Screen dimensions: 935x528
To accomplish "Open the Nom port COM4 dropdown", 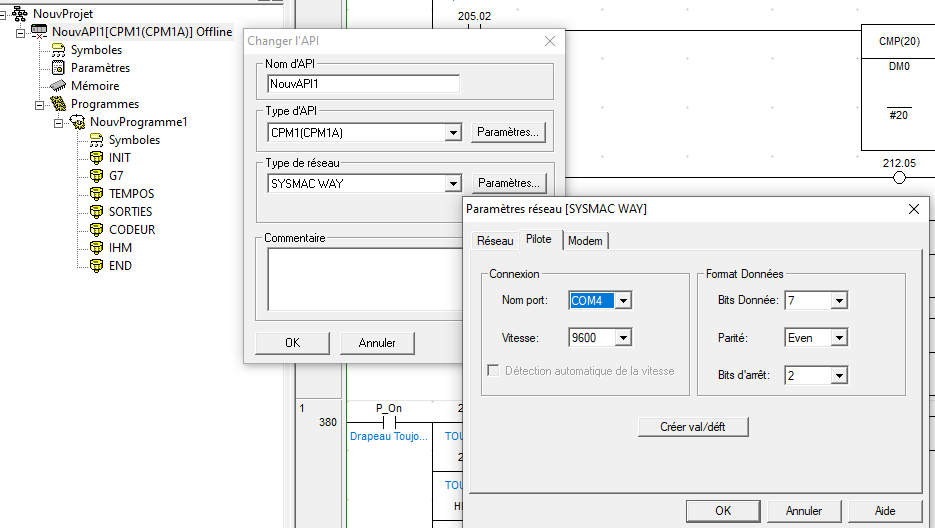I will point(623,301).
